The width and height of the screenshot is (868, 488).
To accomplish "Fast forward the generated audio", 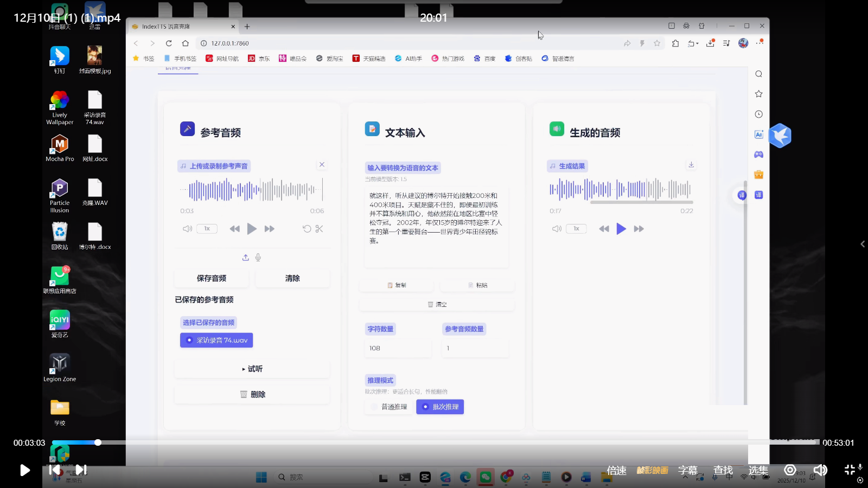I will click(639, 229).
